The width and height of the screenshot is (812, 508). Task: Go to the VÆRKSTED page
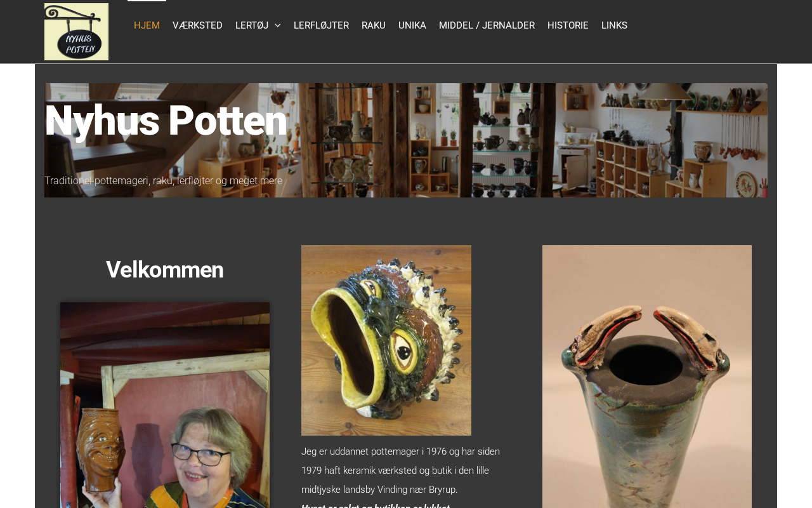[x=197, y=25]
